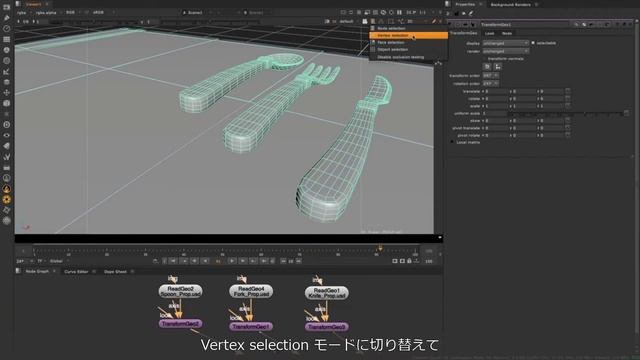Open the rotation order dropdown

click(x=491, y=83)
